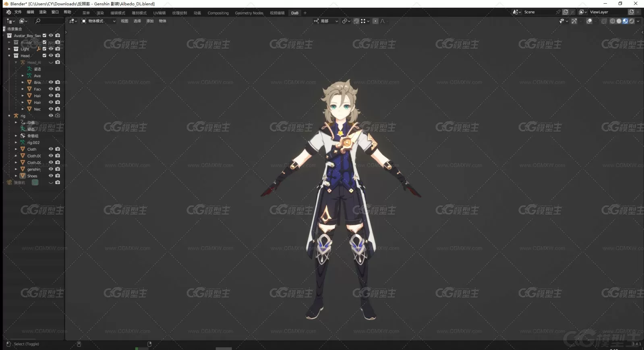The height and width of the screenshot is (350, 644).
Task: Open the 3D viewport editor type menu
Action: click(73, 21)
